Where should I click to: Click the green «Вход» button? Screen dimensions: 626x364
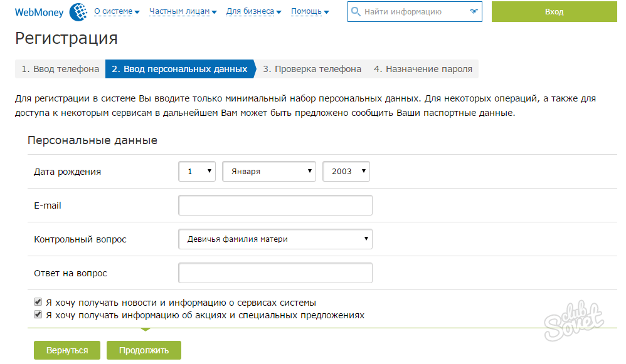click(554, 11)
